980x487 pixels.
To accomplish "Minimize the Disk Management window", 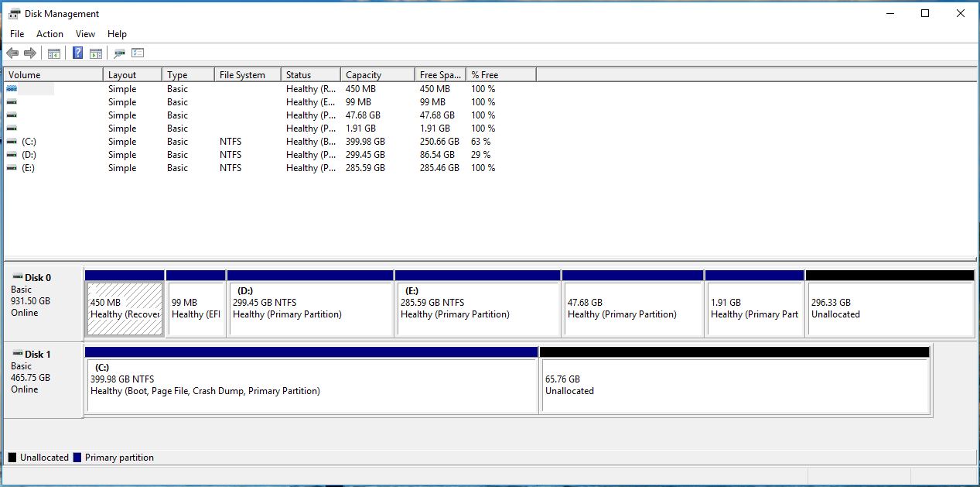I will click(x=890, y=13).
